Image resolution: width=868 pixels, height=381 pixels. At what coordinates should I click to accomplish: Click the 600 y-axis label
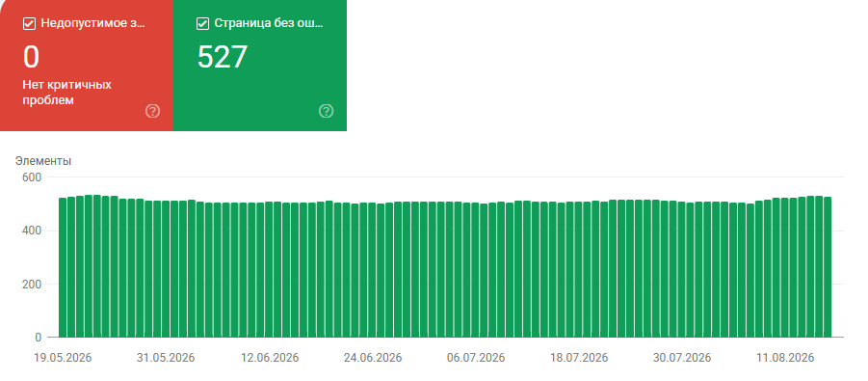coord(33,177)
